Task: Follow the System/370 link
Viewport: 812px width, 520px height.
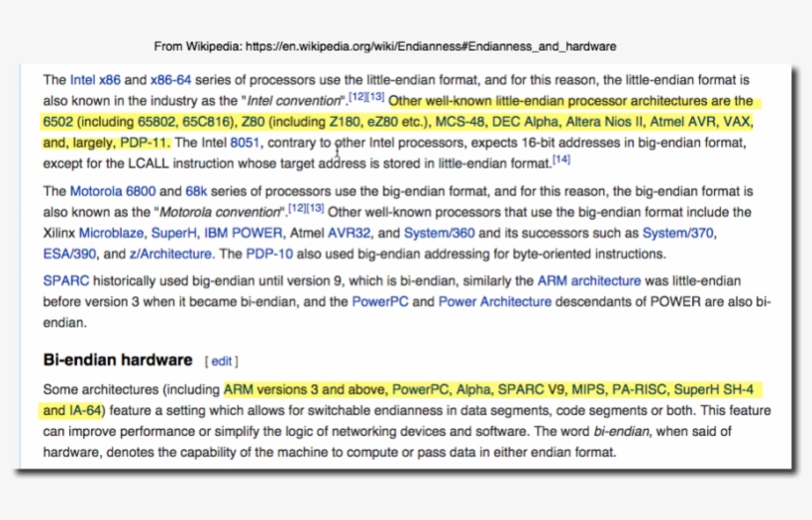Action: (678, 233)
